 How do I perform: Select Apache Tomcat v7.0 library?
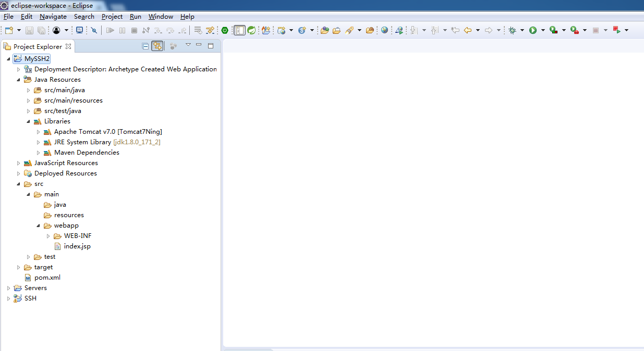pos(103,132)
